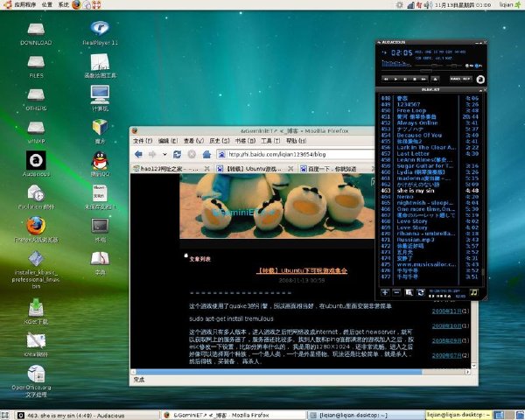525x420 pixels.
Task: Click the Eject/open file button in Audacious
Action: point(435,80)
